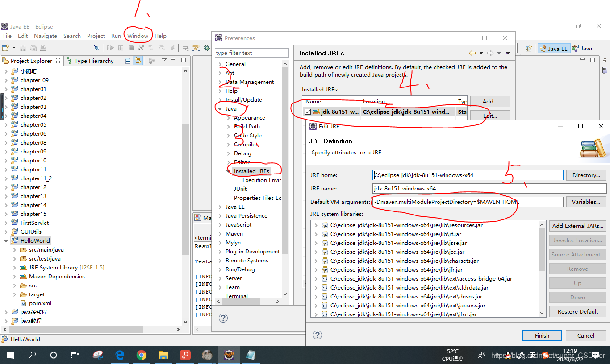This screenshot has width=610, height=364.
Task: Collapse all in Project Explorer
Action: point(128,61)
